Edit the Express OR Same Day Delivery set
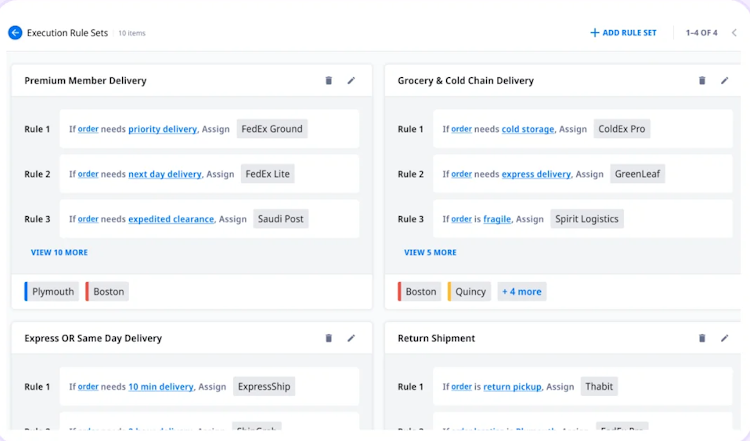750x441 pixels. (x=351, y=339)
